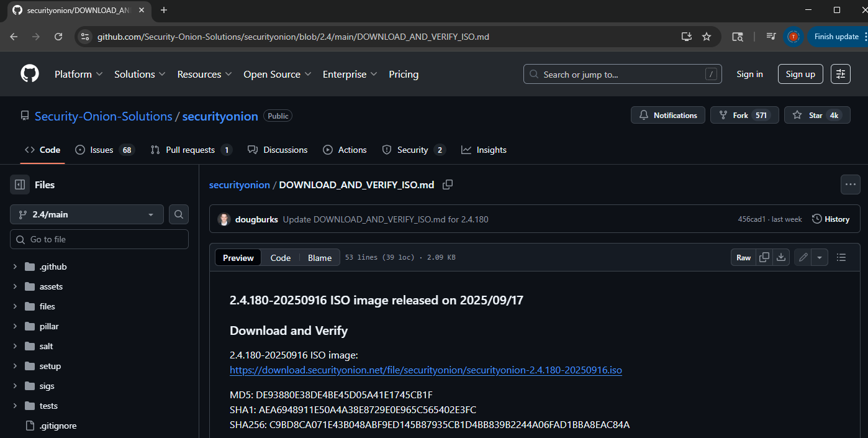
Task: Click the copy raw file icon
Action: tap(764, 257)
